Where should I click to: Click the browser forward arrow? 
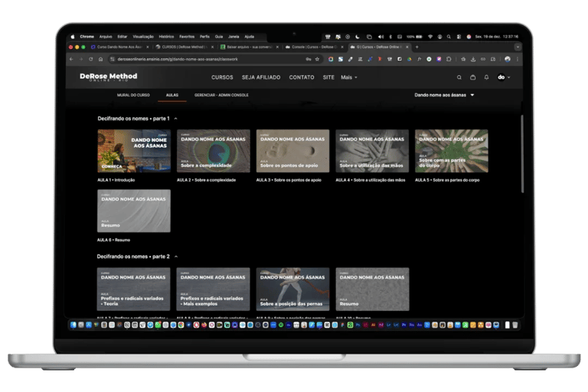[x=81, y=59]
